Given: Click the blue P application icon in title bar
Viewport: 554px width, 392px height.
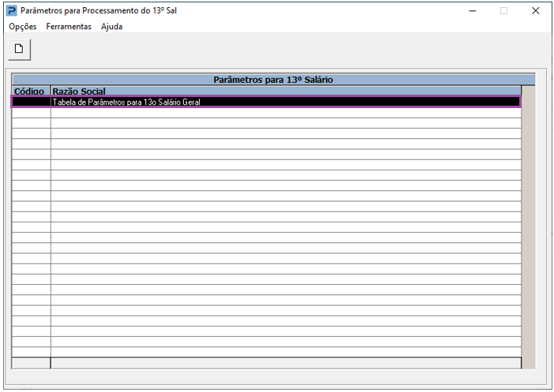Looking at the screenshot, I should (x=12, y=10).
